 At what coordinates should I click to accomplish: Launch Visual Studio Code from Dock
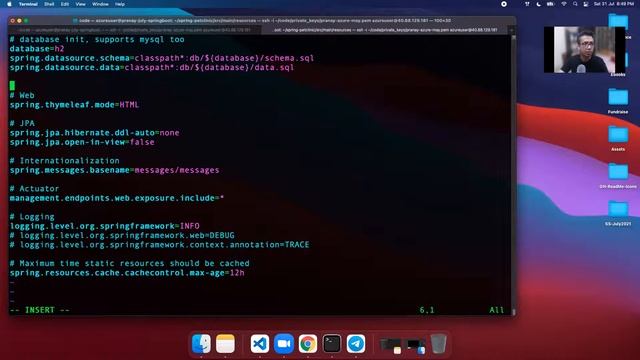pyautogui.click(x=260, y=344)
